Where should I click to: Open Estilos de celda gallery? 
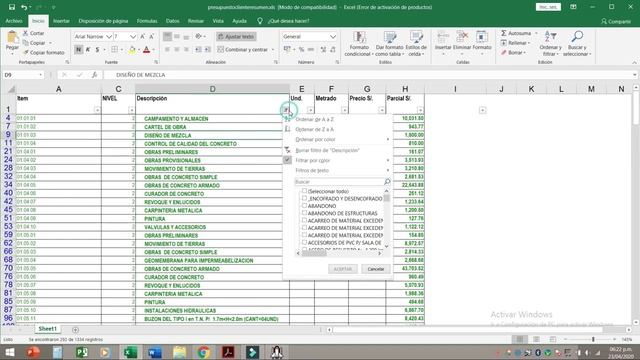click(x=416, y=44)
